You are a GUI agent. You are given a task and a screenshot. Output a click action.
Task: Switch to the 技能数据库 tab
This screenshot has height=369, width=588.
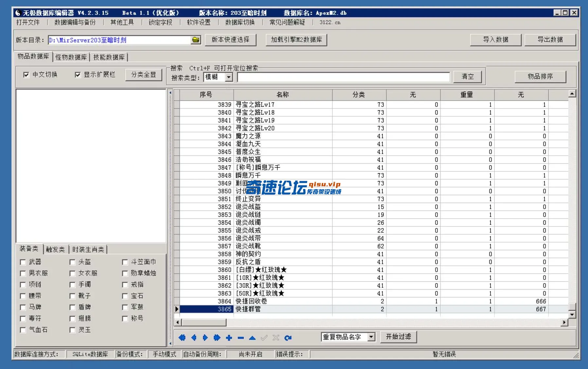click(109, 57)
